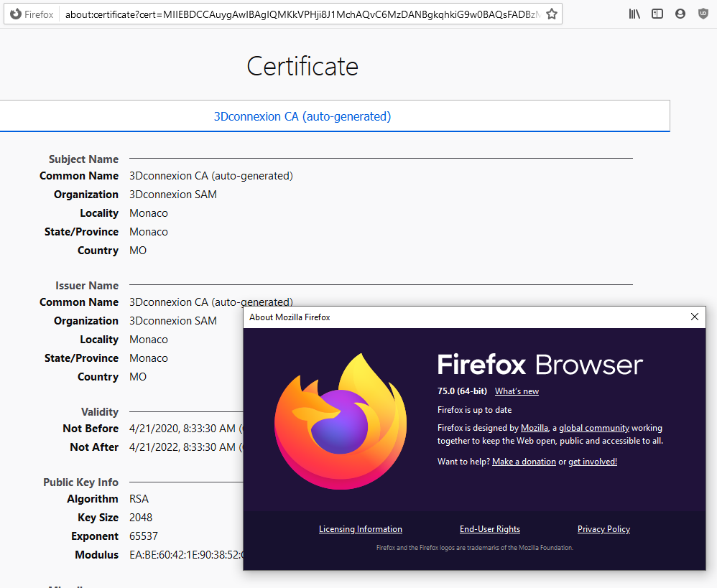717x588 pixels.
Task: Open the Privacy Policy link
Action: click(x=603, y=529)
